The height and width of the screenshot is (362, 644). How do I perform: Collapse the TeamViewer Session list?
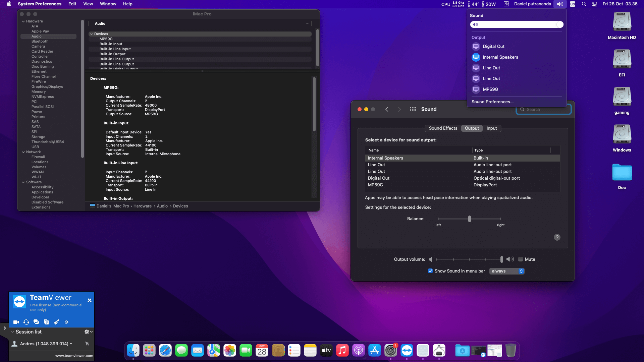pyautogui.click(x=12, y=332)
